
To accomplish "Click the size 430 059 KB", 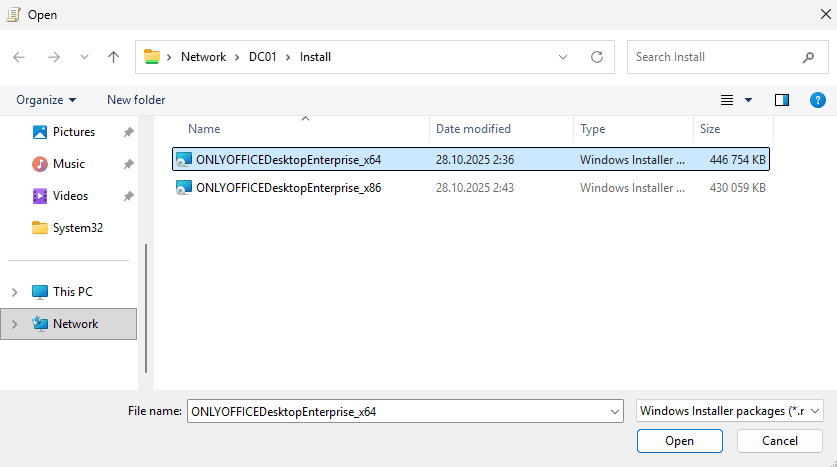I will coord(737,188).
